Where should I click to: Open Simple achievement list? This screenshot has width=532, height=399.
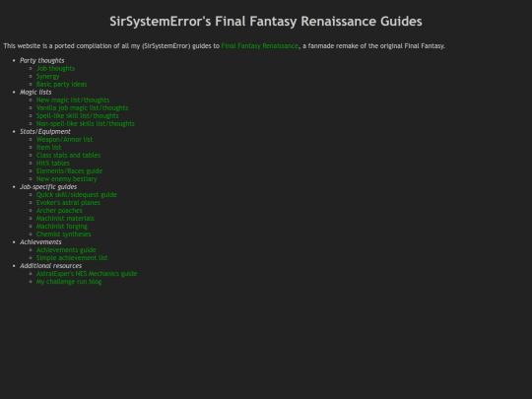click(72, 258)
